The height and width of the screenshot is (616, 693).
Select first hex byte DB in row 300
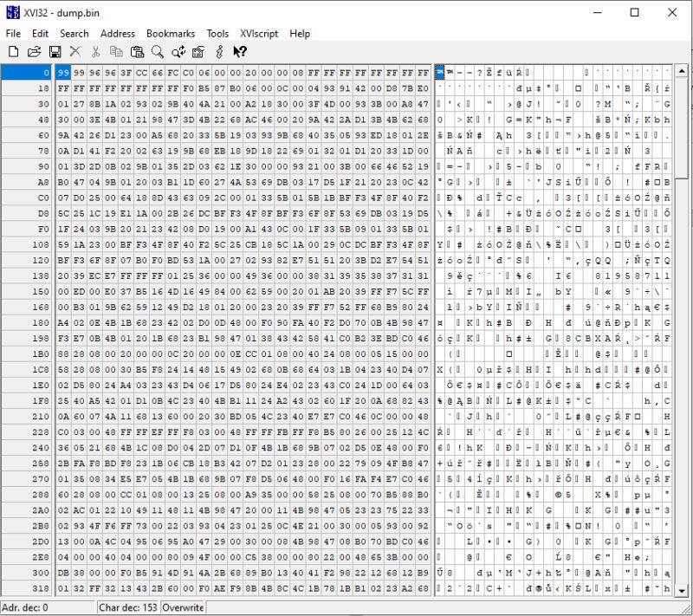click(63, 573)
